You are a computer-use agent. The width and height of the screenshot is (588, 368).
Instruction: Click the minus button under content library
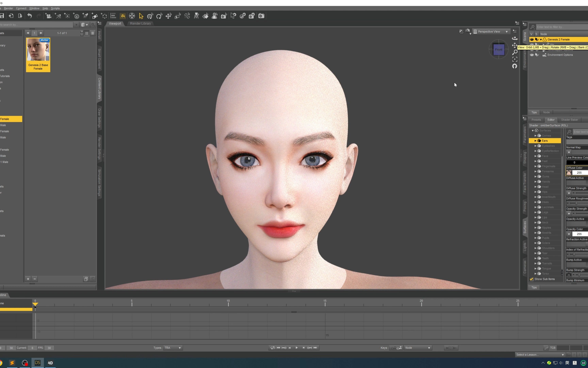click(35, 279)
